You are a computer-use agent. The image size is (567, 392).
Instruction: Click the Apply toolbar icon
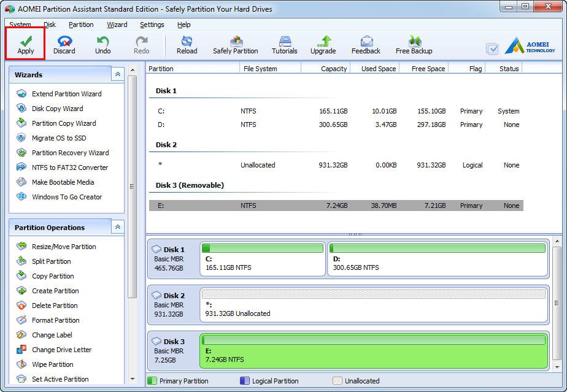[26, 44]
